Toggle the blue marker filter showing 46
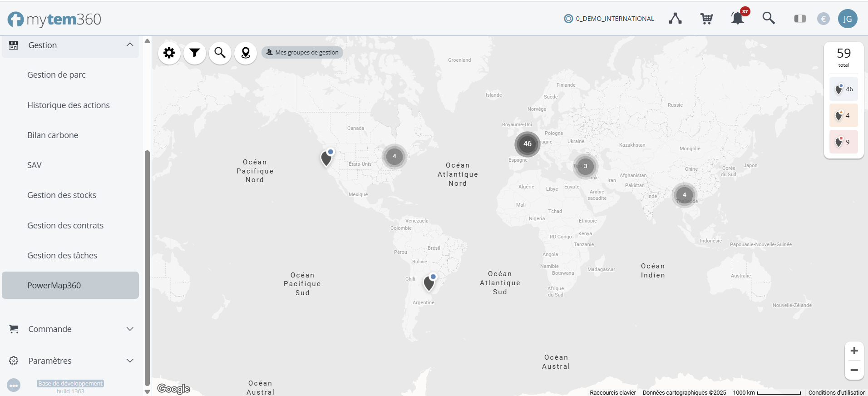 (843, 89)
